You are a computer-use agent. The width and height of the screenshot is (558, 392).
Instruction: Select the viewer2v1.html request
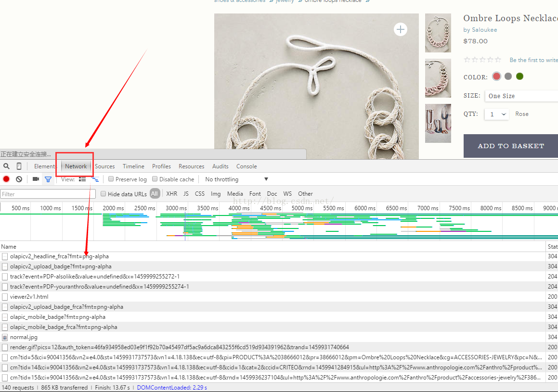(273, 297)
